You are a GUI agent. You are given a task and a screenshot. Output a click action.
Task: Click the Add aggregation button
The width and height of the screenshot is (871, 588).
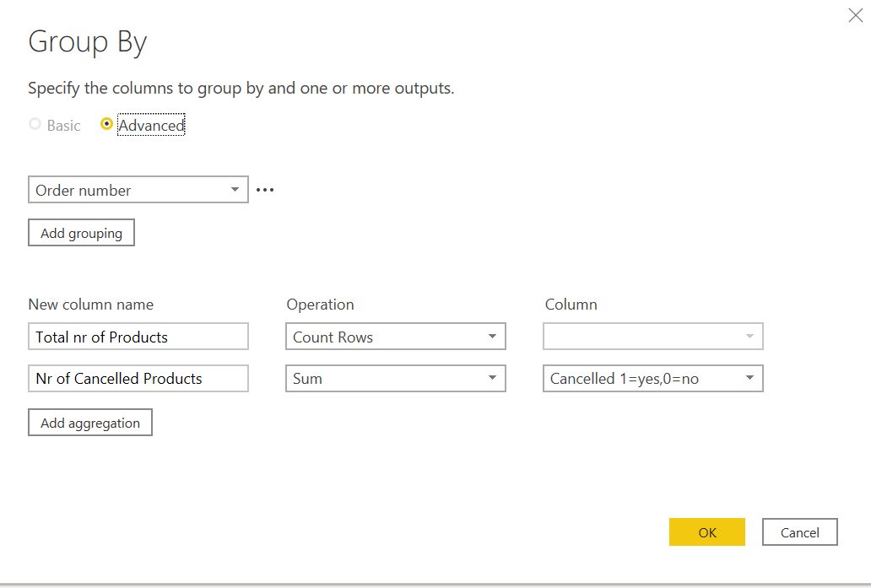90,423
